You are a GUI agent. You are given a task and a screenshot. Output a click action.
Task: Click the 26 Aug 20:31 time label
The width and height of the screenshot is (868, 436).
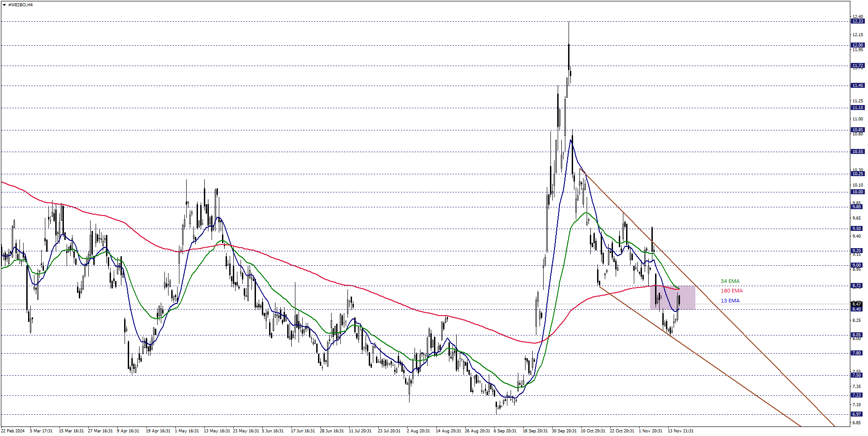tap(477, 431)
